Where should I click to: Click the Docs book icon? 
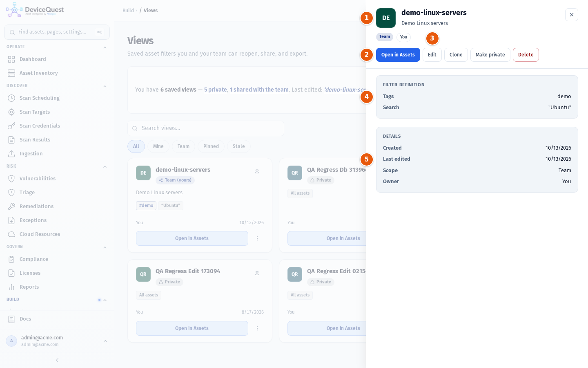[11, 319]
